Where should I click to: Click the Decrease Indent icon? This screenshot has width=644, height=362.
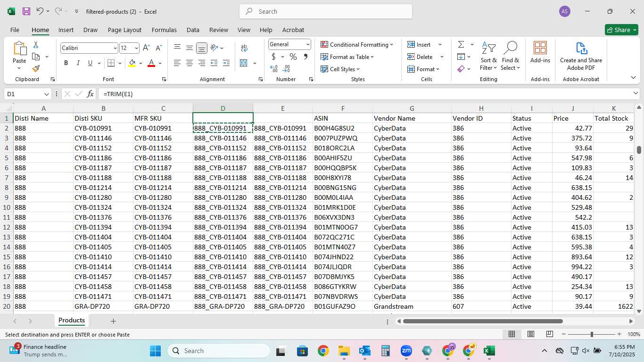pos(214,63)
